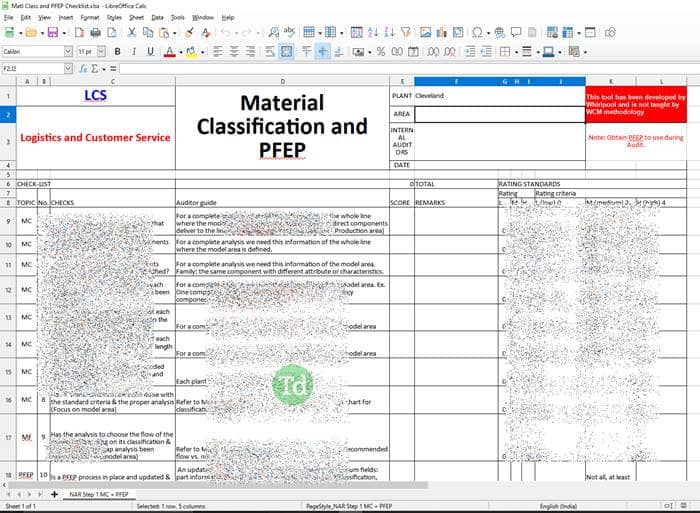This screenshot has height=513, width=700.
Task: Toggle Wrap Text
Action: click(270, 51)
